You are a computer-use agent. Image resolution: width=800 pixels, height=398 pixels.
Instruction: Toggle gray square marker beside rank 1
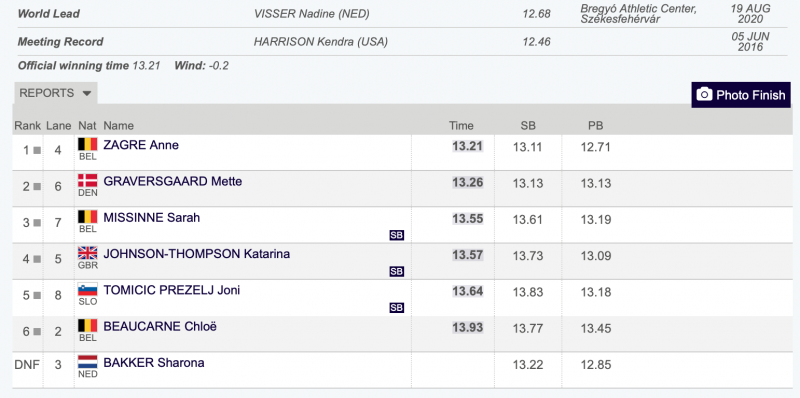[x=37, y=151]
